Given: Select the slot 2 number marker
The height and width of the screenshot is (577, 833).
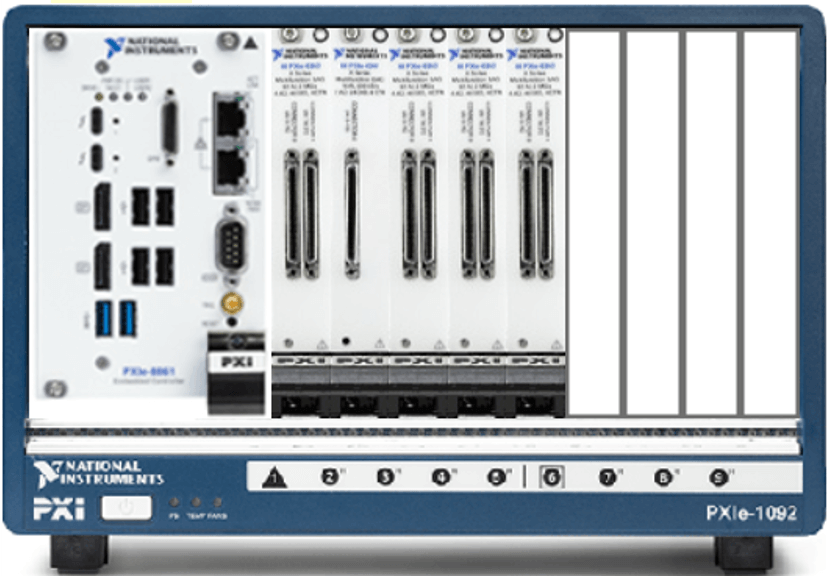Looking at the screenshot, I should point(330,477).
